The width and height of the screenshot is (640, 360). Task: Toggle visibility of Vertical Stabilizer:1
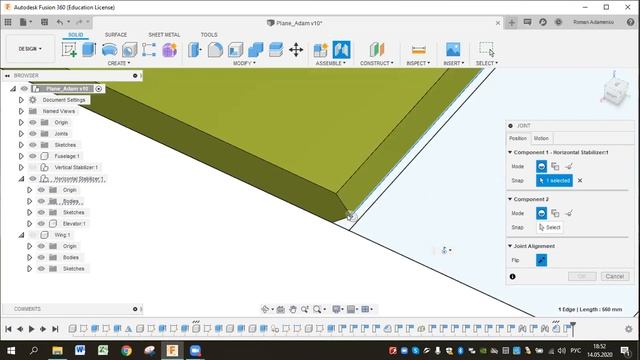[x=33, y=167]
